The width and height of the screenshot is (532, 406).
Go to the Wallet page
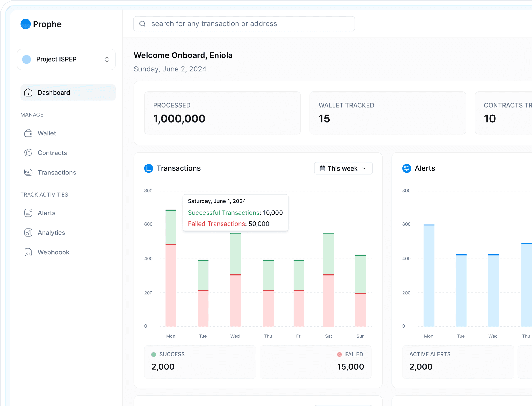(47, 133)
